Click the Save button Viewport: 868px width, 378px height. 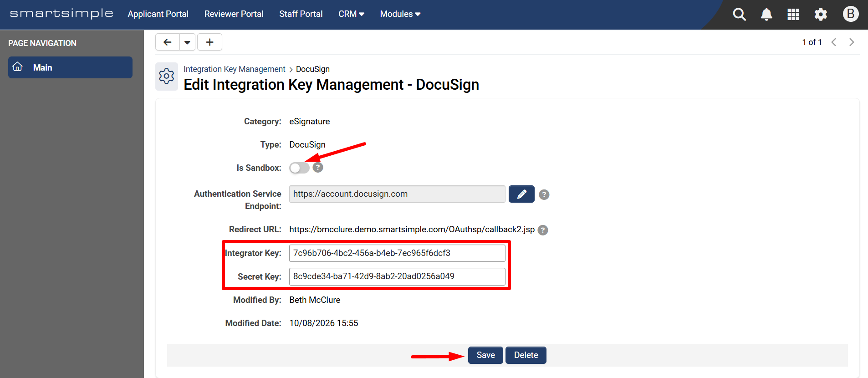(485, 355)
